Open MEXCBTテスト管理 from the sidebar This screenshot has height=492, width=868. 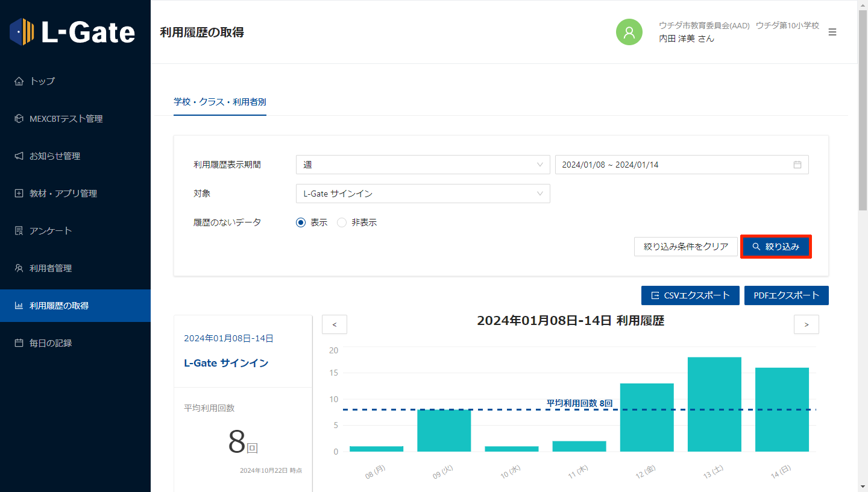[x=66, y=119]
